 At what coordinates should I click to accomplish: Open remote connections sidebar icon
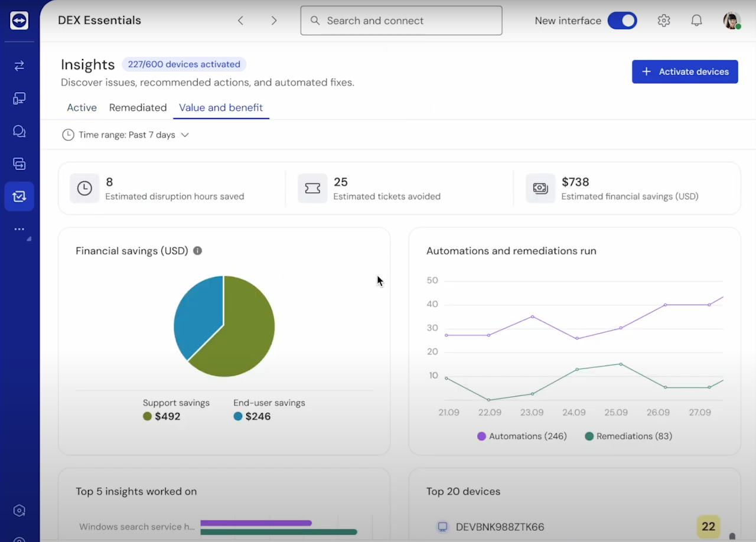pyautogui.click(x=19, y=66)
